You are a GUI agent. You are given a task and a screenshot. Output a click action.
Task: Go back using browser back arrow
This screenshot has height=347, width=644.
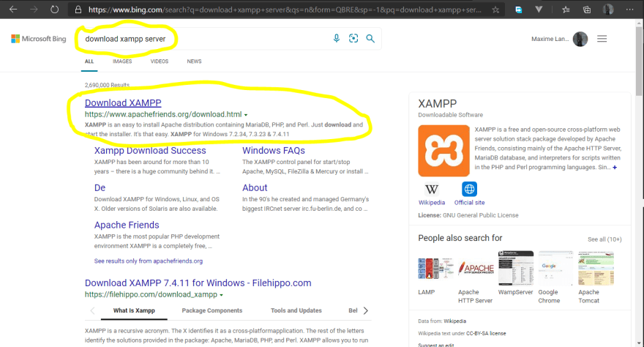point(13,9)
